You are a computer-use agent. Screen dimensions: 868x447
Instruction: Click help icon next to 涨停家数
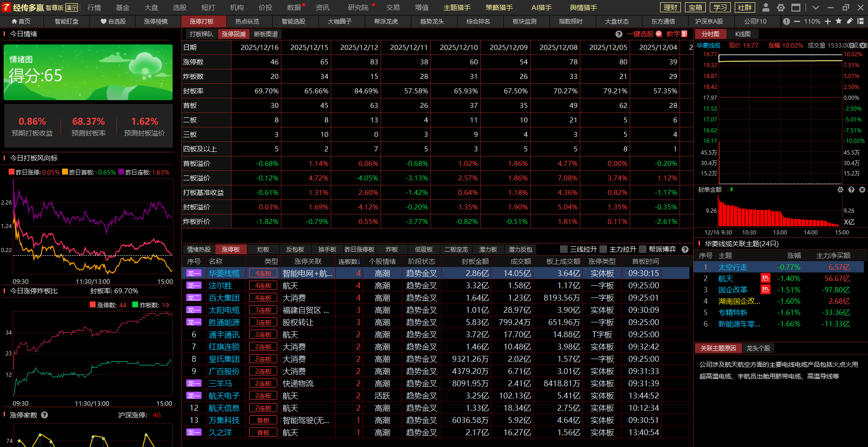[x=44, y=415]
